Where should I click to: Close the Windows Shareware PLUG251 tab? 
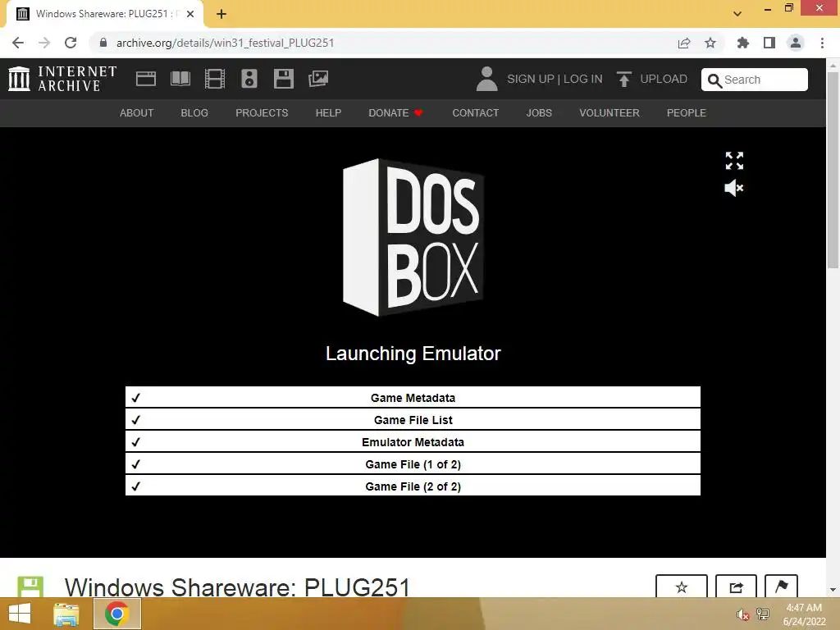[x=190, y=14]
